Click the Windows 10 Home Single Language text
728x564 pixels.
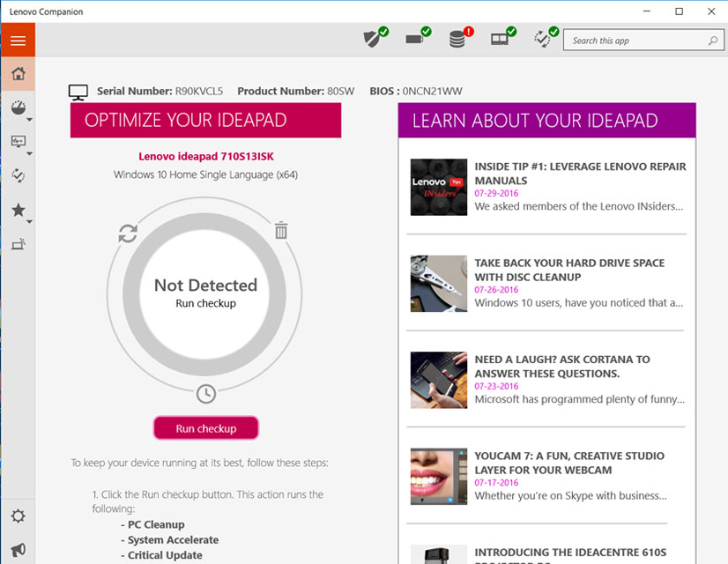(205, 175)
